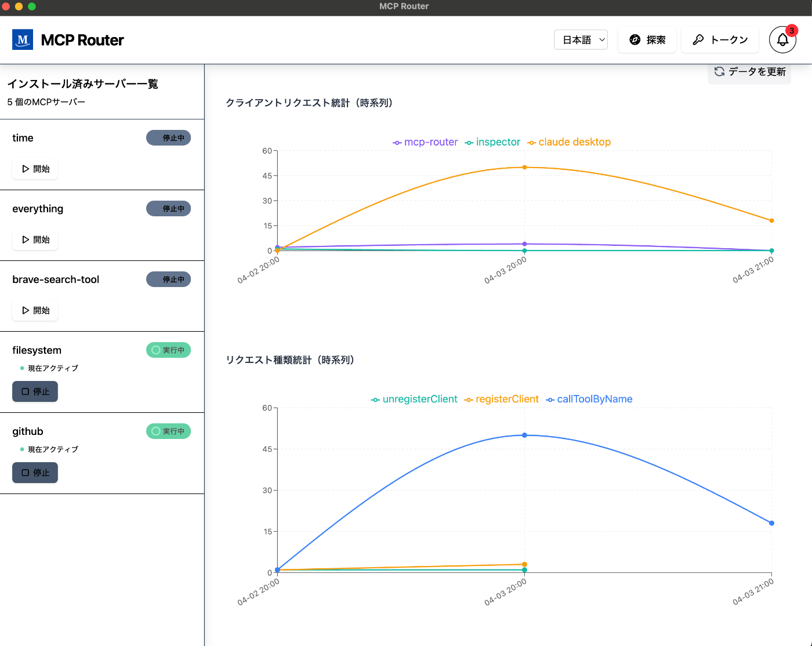Click callToolByName endpoint at 04-03 21:00

pyautogui.click(x=771, y=523)
